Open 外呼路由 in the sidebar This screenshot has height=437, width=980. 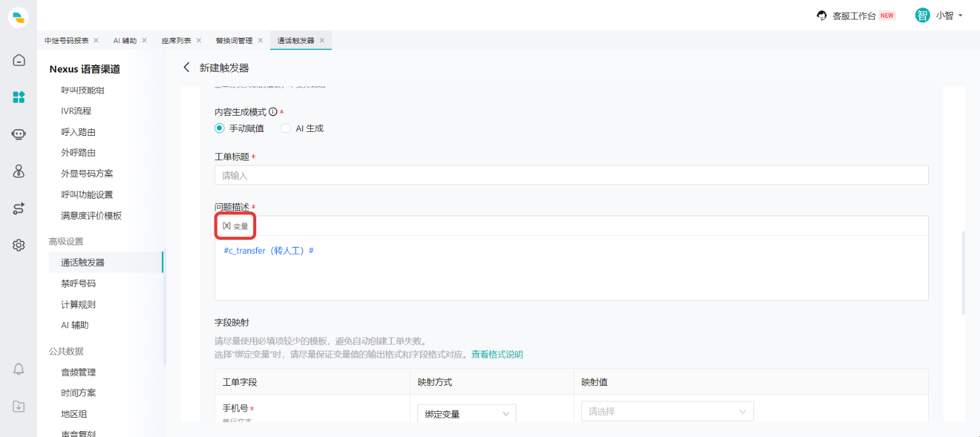pyautogui.click(x=78, y=153)
